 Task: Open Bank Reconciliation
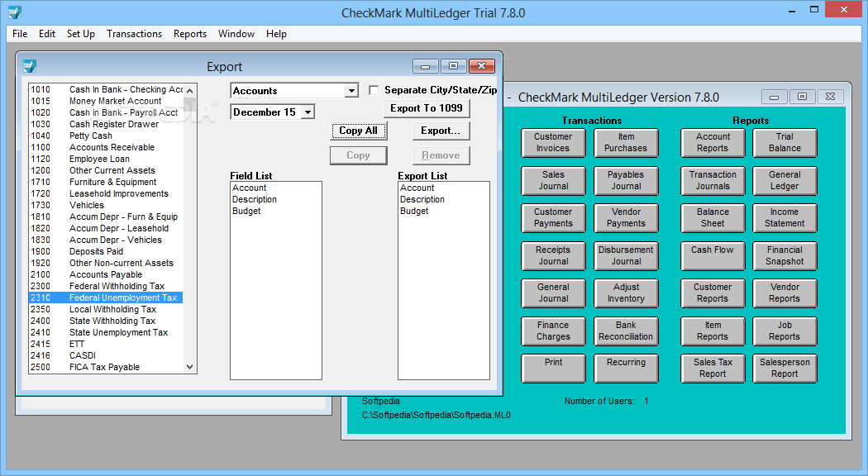tap(626, 331)
